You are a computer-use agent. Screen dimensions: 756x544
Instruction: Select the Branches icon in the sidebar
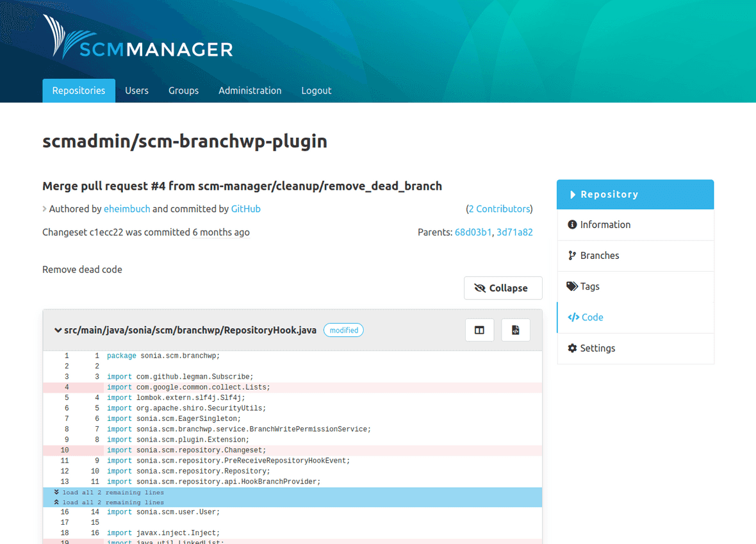pyautogui.click(x=571, y=255)
